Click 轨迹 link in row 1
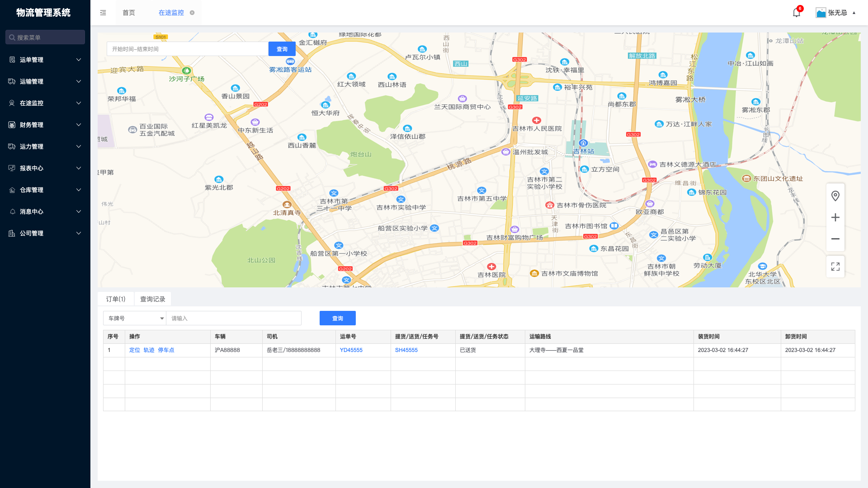 (x=149, y=350)
